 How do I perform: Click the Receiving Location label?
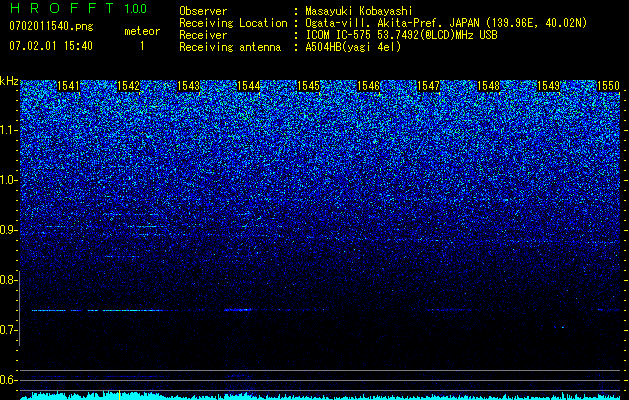[233, 23]
